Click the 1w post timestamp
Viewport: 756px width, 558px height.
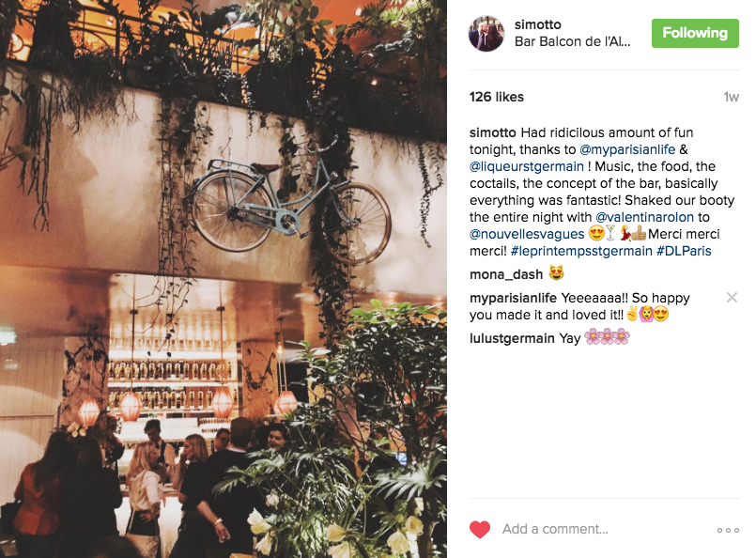(731, 97)
